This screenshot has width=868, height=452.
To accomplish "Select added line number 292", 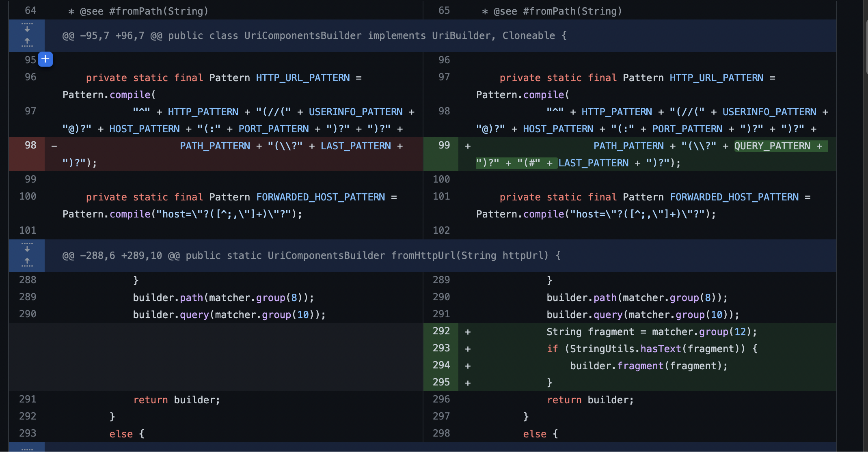I will (441, 331).
